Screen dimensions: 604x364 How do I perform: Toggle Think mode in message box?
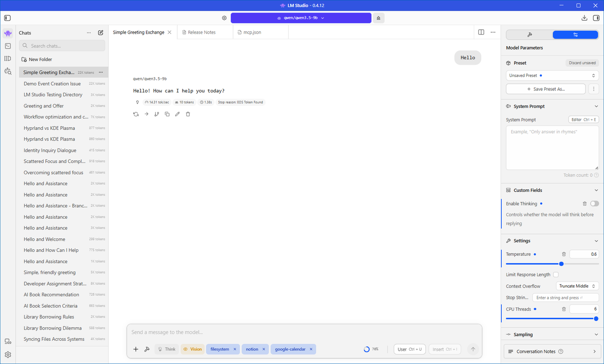pyautogui.click(x=167, y=349)
